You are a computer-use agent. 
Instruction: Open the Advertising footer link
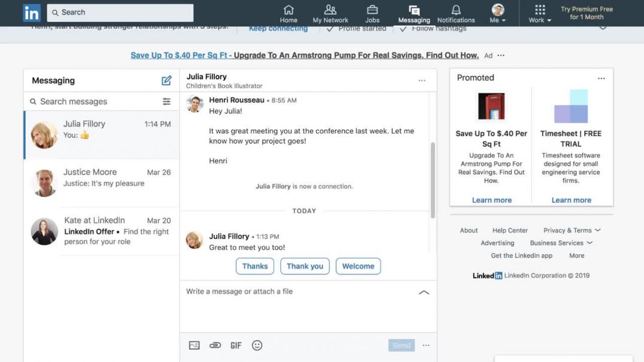coord(497,243)
